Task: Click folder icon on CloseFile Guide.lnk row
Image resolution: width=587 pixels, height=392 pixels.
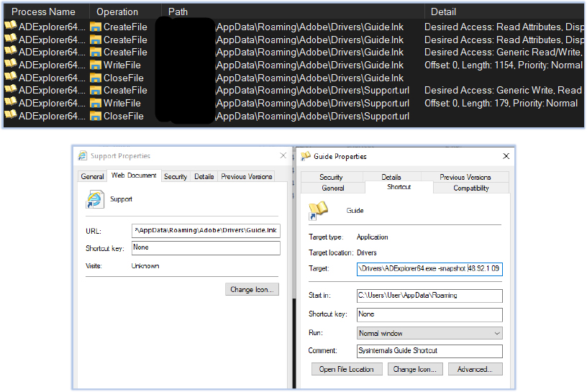Action: (x=96, y=78)
